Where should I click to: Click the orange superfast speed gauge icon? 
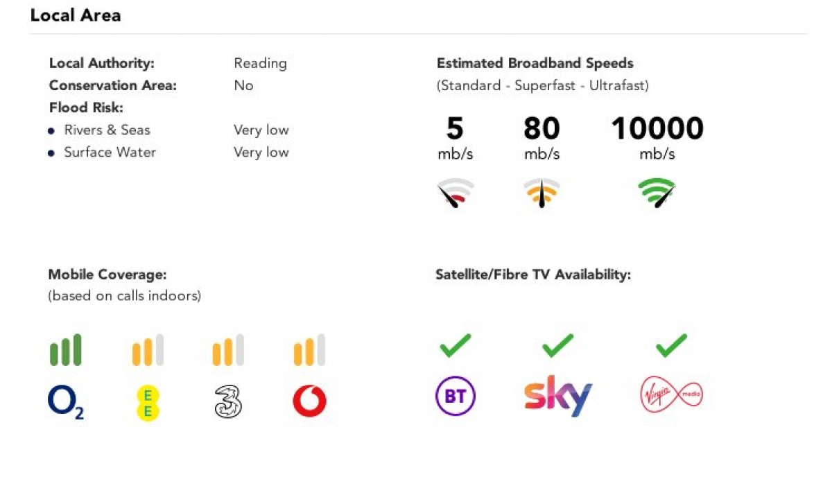541,193
